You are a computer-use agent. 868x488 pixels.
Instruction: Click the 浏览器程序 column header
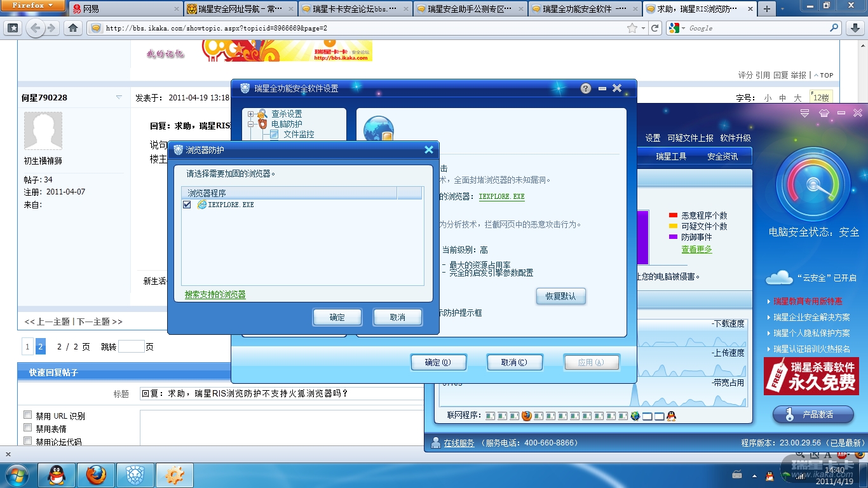(x=289, y=193)
